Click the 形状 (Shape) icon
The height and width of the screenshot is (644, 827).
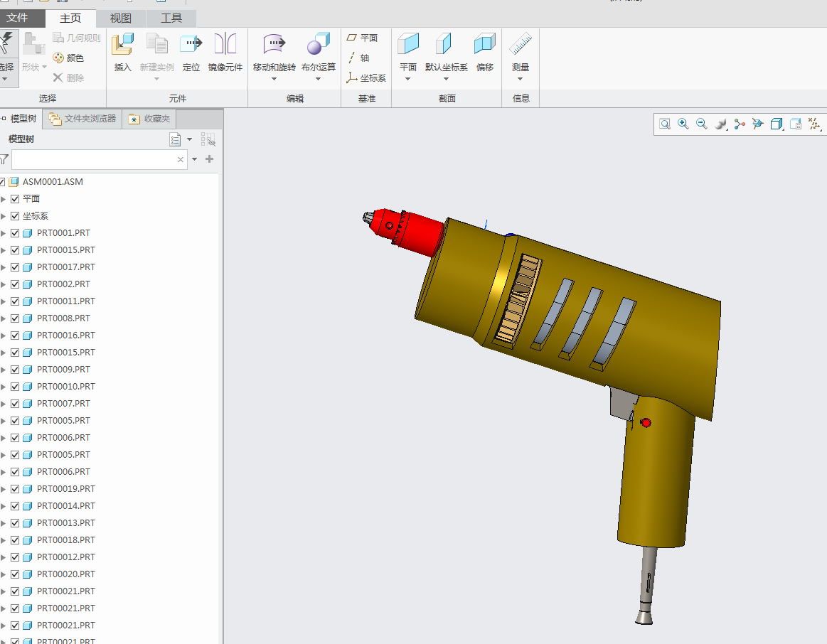(x=33, y=44)
